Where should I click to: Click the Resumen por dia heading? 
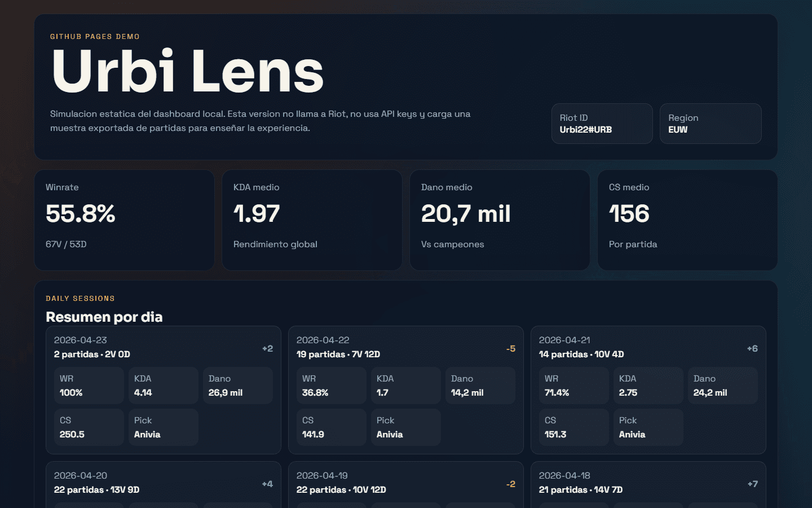point(104,317)
